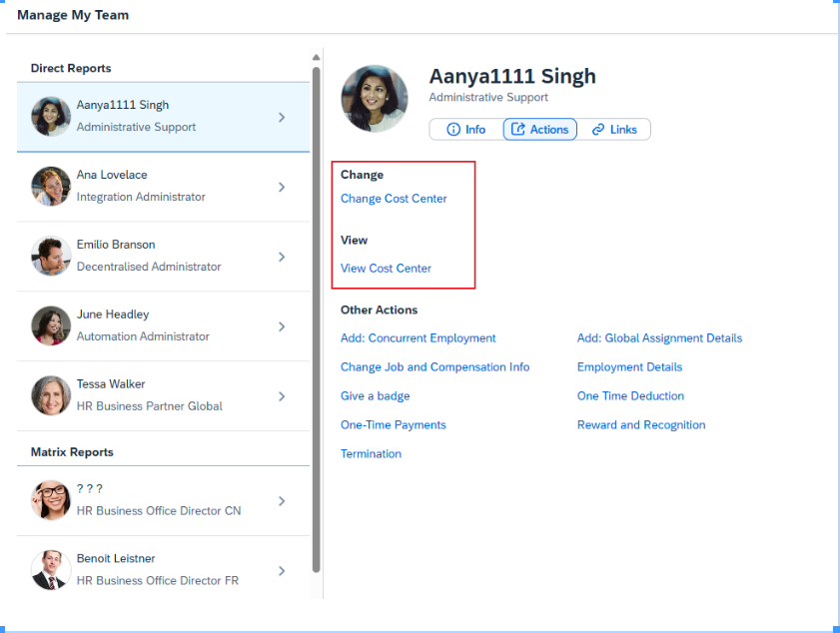Expand Ana Lovelace row chevron
The width and height of the screenshot is (840, 633).
pyautogui.click(x=282, y=187)
